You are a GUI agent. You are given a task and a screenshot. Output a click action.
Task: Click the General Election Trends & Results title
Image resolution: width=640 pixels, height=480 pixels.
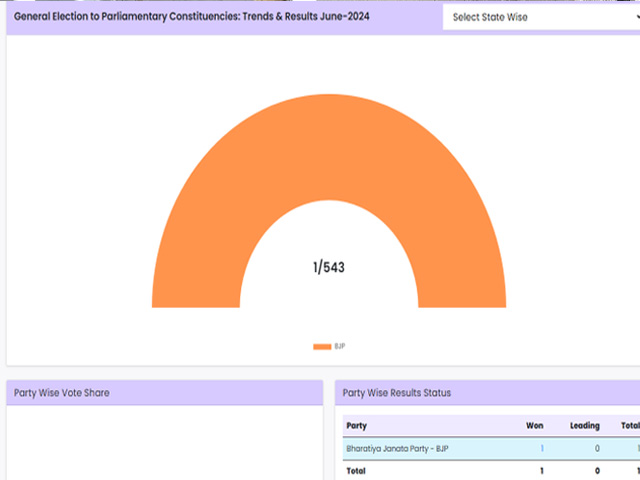tap(191, 17)
